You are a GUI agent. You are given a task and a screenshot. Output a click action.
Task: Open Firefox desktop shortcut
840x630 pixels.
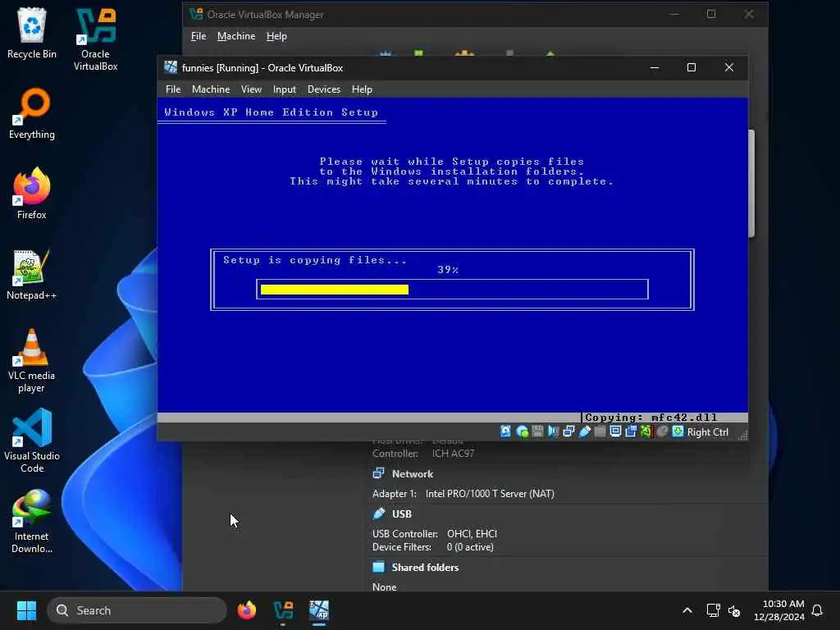pyautogui.click(x=32, y=194)
